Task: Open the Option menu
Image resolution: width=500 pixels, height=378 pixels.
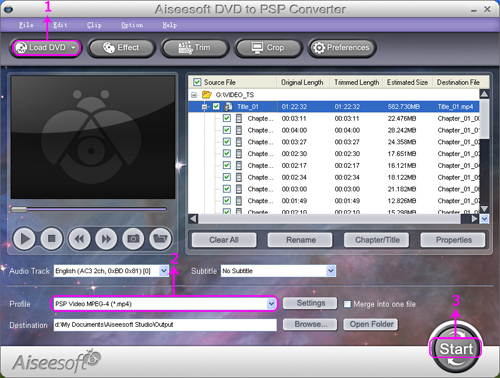Action: [x=132, y=25]
